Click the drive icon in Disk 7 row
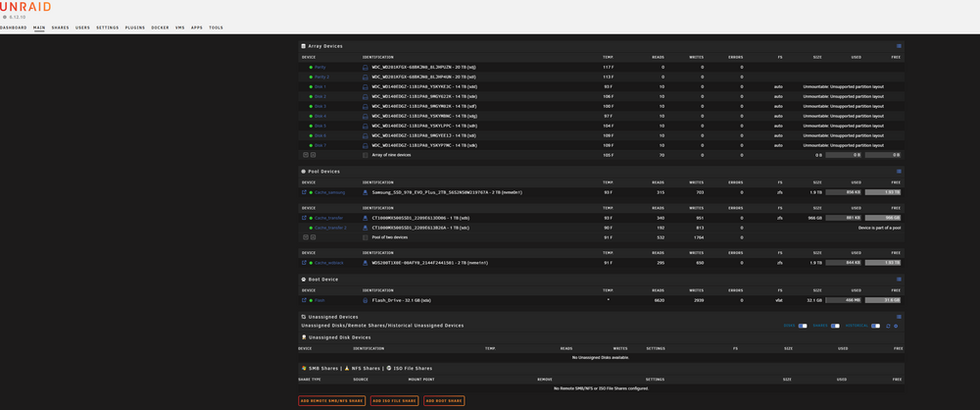 366,145
